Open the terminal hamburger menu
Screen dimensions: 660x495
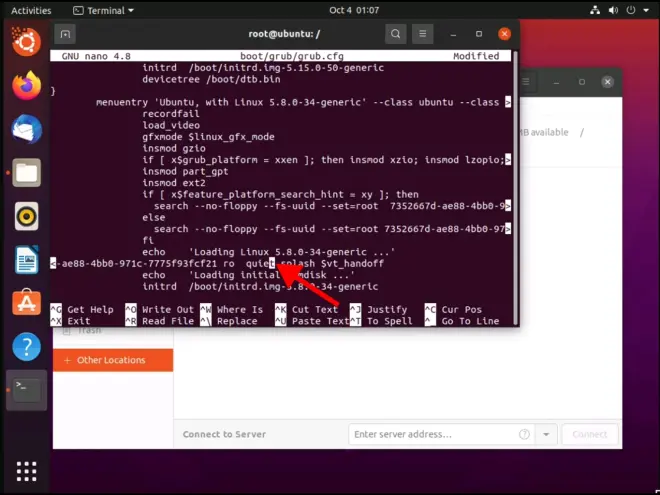point(423,34)
